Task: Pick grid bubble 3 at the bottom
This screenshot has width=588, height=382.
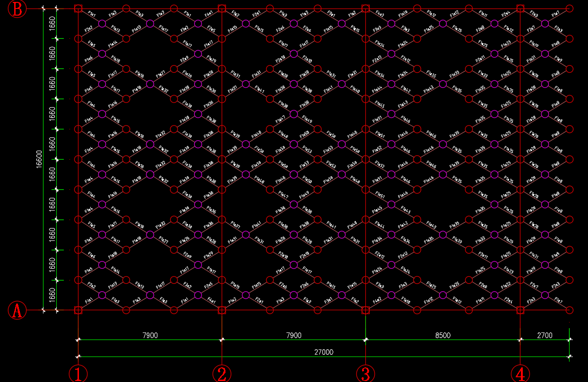Action: tap(365, 374)
